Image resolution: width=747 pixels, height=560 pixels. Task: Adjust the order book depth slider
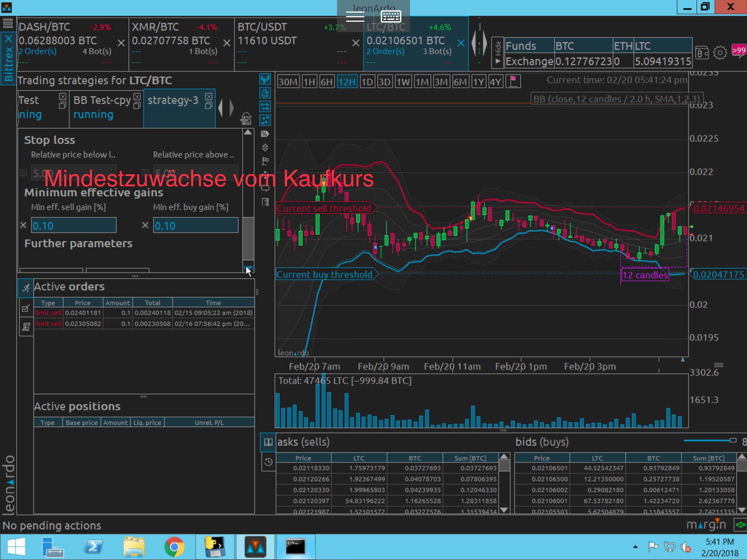pyautogui.click(x=733, y=440)
